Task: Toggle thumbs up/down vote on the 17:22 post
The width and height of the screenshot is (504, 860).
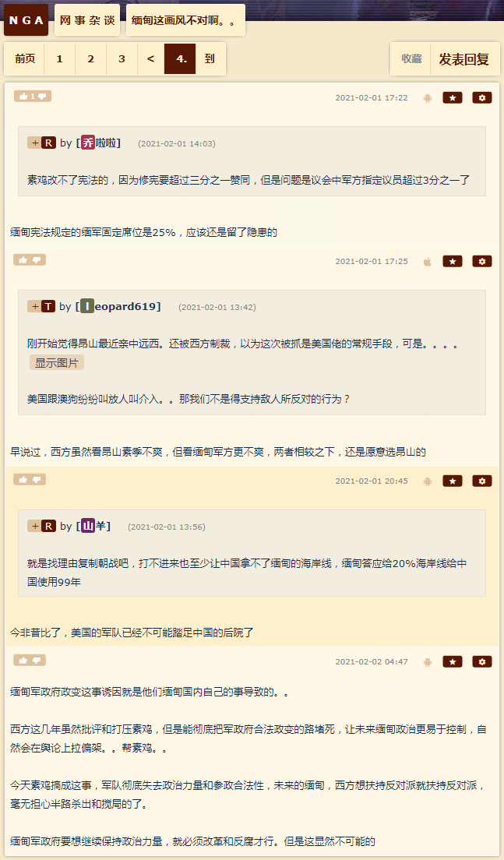Action: (x=33, y=96)
